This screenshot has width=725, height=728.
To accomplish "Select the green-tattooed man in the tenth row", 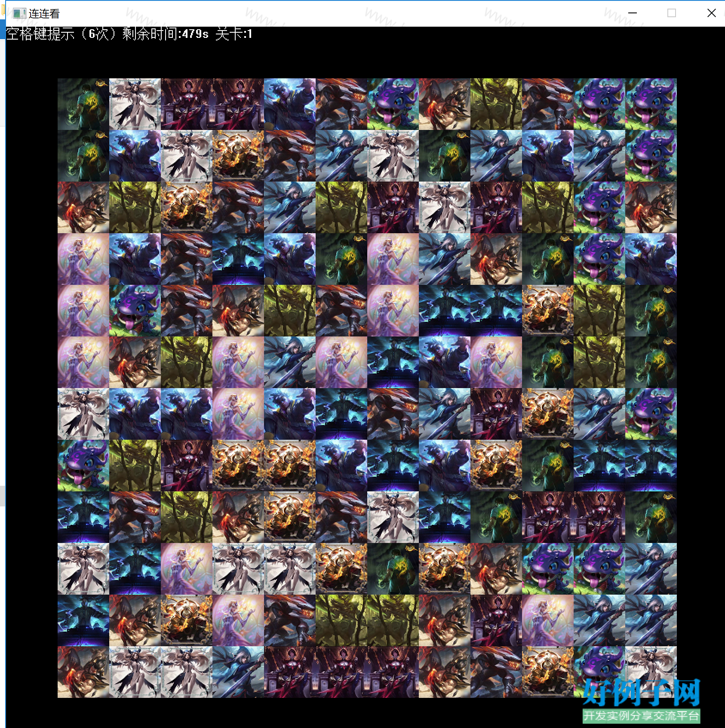I will click(x=393, y=569).
